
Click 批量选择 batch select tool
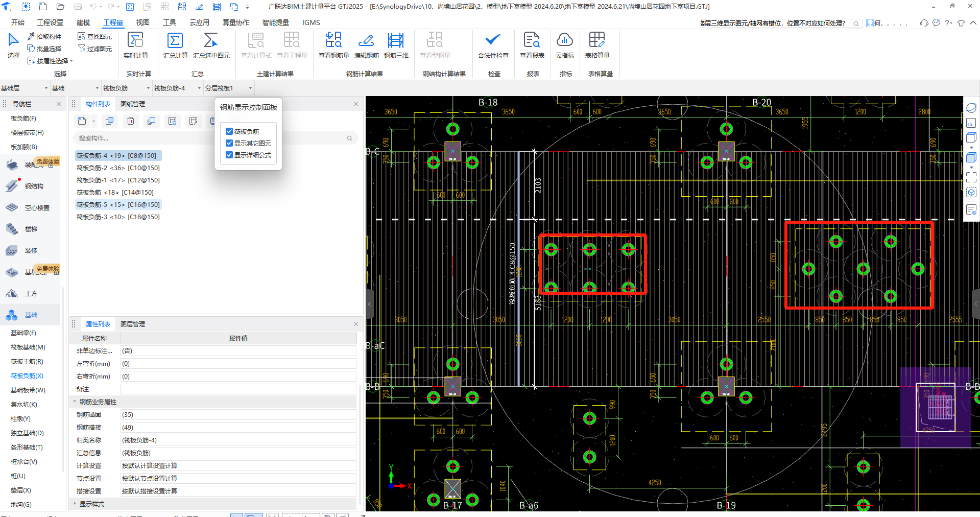(x=44, y=49)
